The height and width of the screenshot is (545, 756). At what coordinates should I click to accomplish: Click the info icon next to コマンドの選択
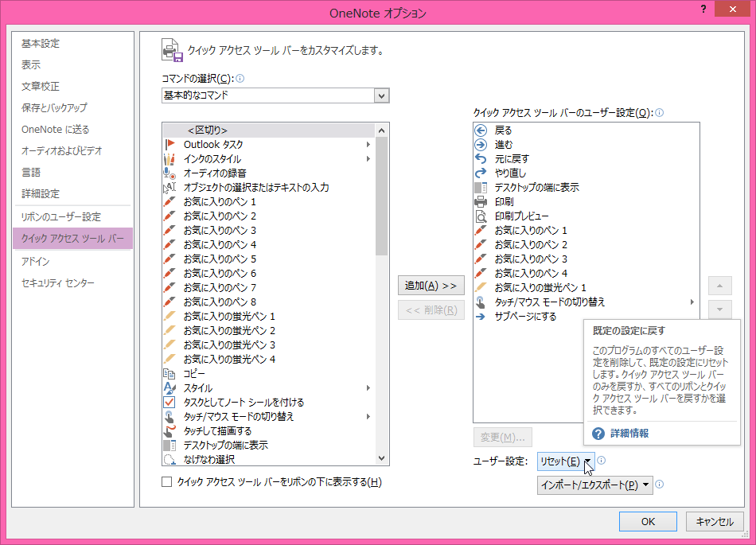click(x=240, y=78)
